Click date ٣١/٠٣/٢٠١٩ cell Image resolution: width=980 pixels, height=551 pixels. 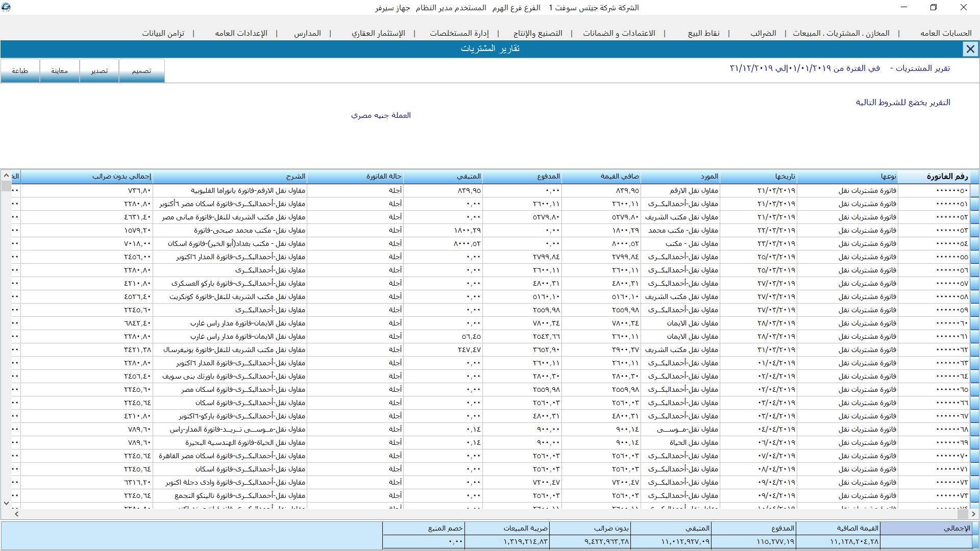[x=758, y=349]
